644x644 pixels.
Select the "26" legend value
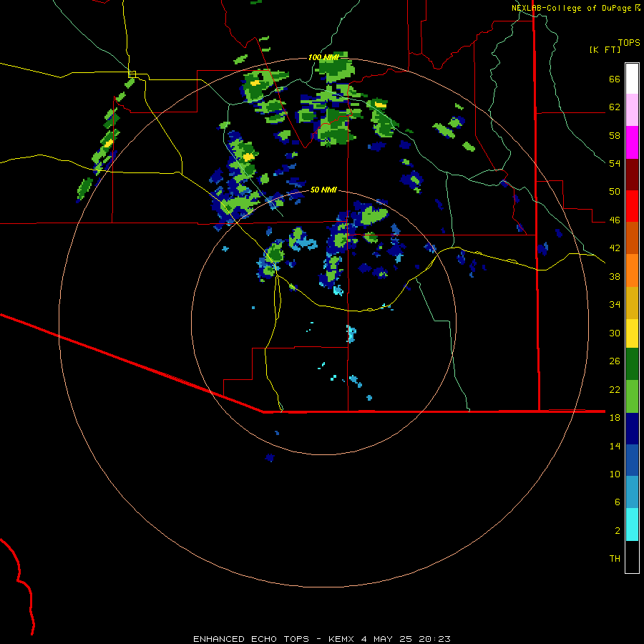(x=615, y=361)
